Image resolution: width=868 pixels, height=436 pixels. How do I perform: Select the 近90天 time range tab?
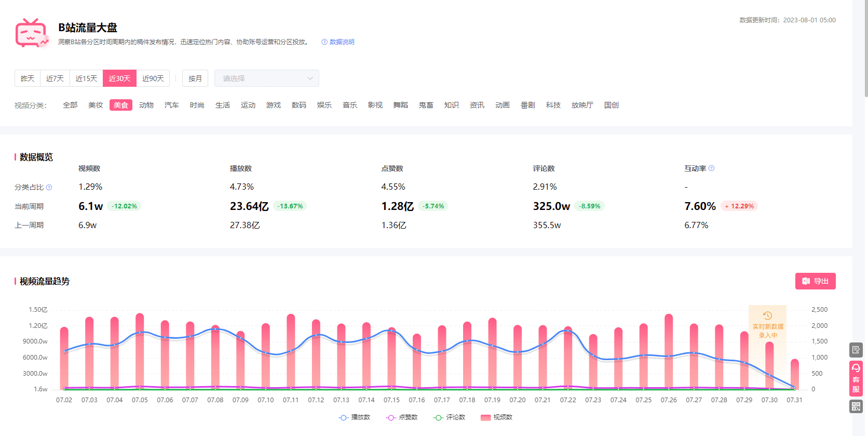pyautogui.click(x=153, y=78)
